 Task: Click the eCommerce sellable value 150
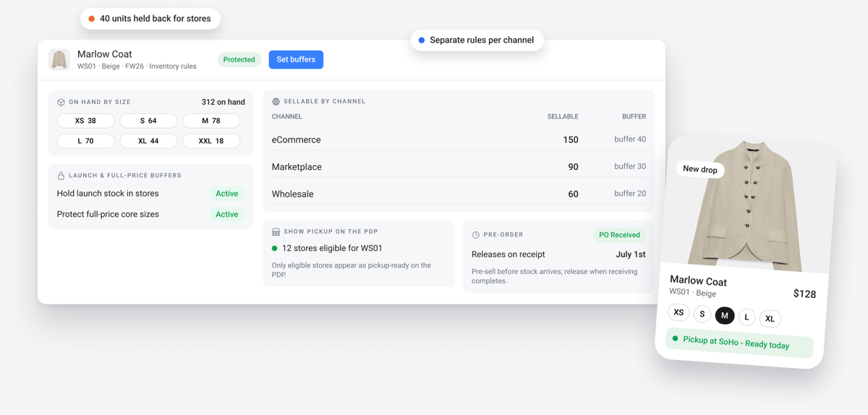(x=570, y=140)
